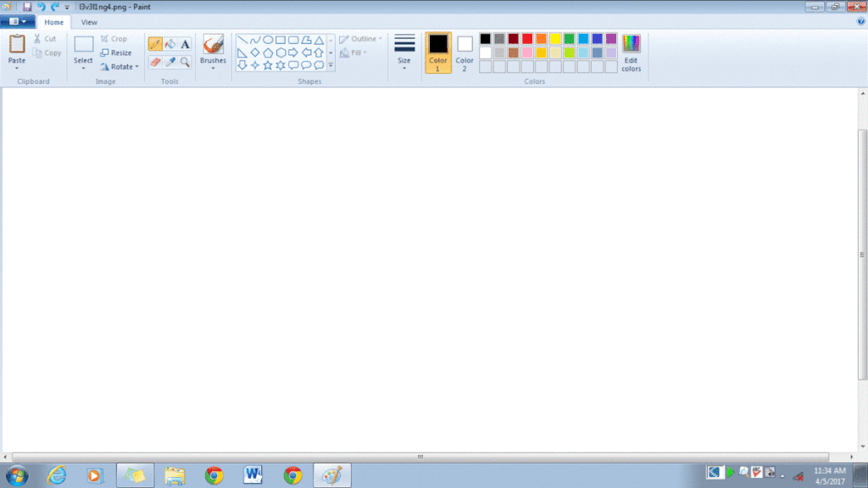
Task: Choose the Right arrow shape
Action: tap(293, 53)
